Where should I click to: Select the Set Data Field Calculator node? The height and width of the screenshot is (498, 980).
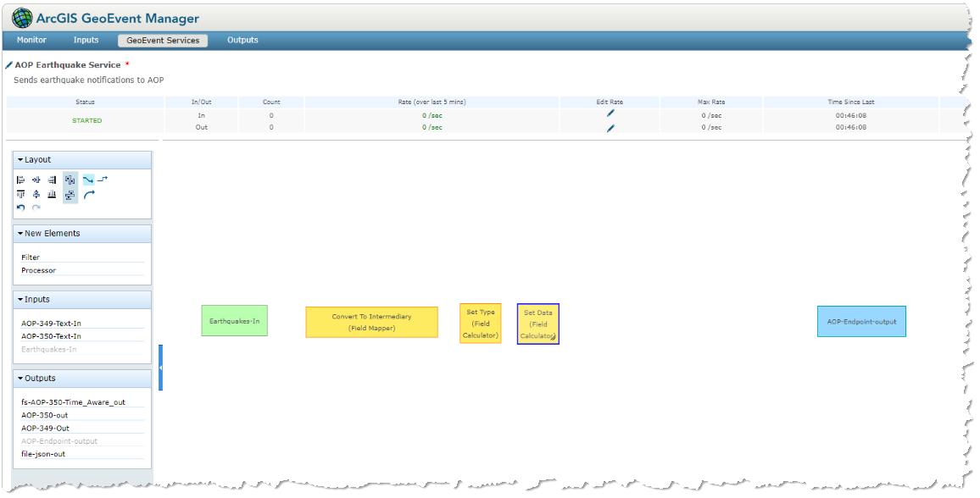(538, 324)
